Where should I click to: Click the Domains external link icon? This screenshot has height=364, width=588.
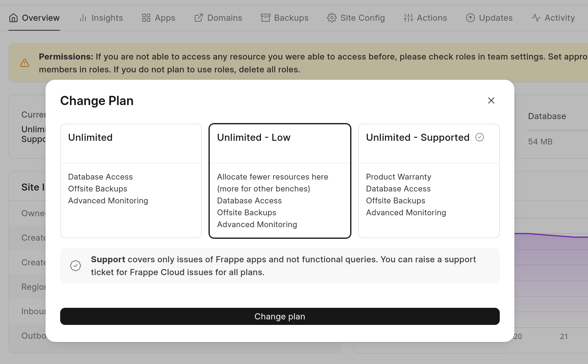199,18
